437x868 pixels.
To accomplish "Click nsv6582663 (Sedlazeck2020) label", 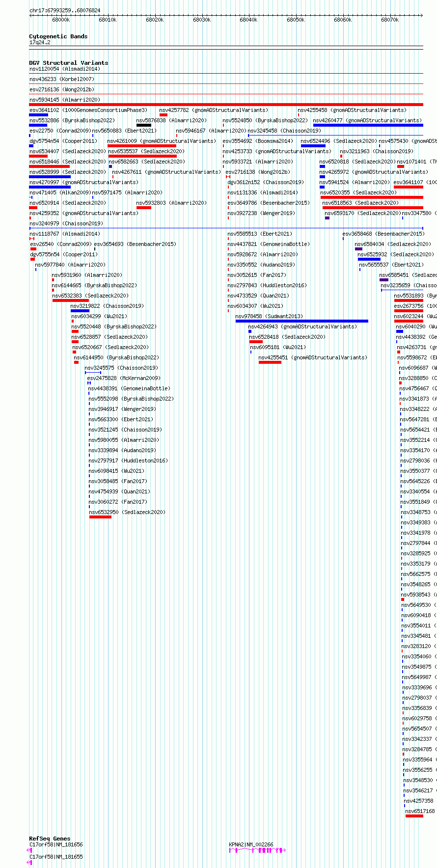I will click(x=146, y=162).
